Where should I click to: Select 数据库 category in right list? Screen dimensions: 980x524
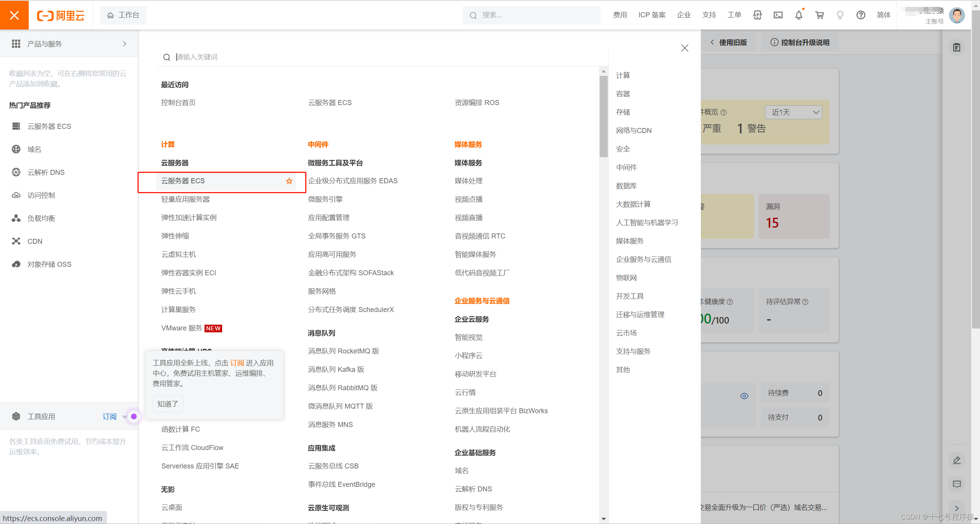[x=626, y=186]
